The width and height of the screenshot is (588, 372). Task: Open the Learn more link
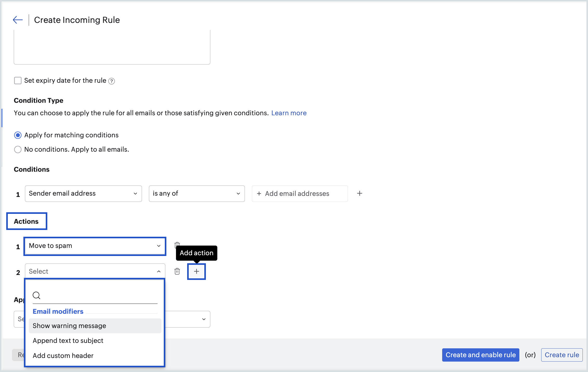[x=289, y=113]
